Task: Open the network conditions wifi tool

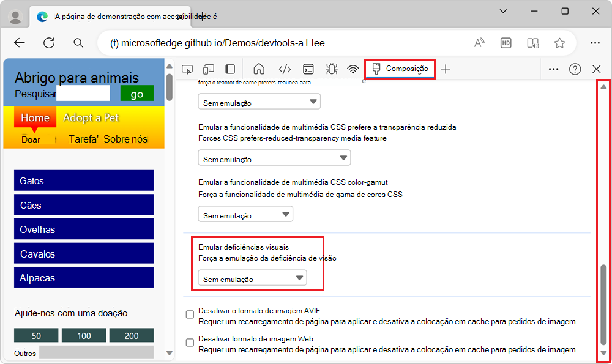Action: point(353,69)
